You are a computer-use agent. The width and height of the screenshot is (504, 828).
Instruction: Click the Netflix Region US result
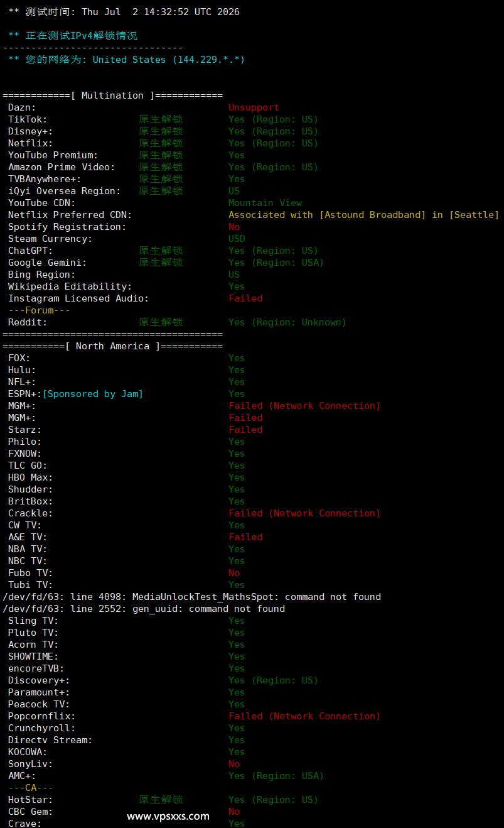pyautogui.click(x=273, y=143)
